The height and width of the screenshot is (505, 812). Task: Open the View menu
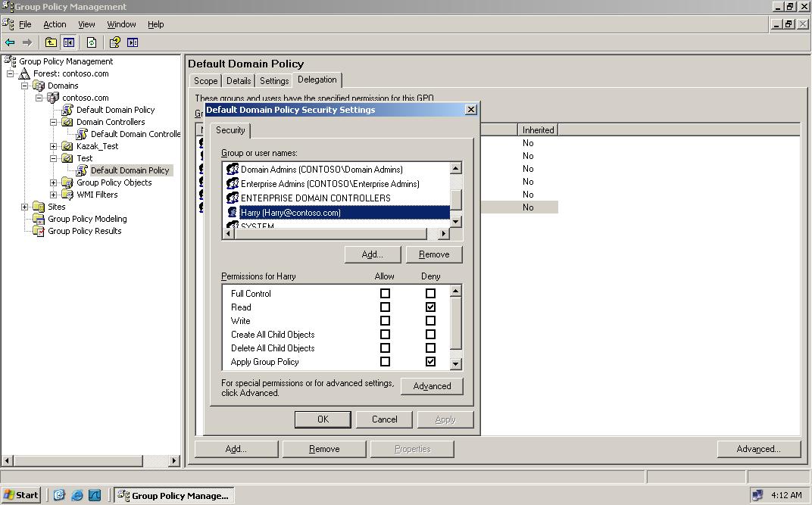pos(86,24)
